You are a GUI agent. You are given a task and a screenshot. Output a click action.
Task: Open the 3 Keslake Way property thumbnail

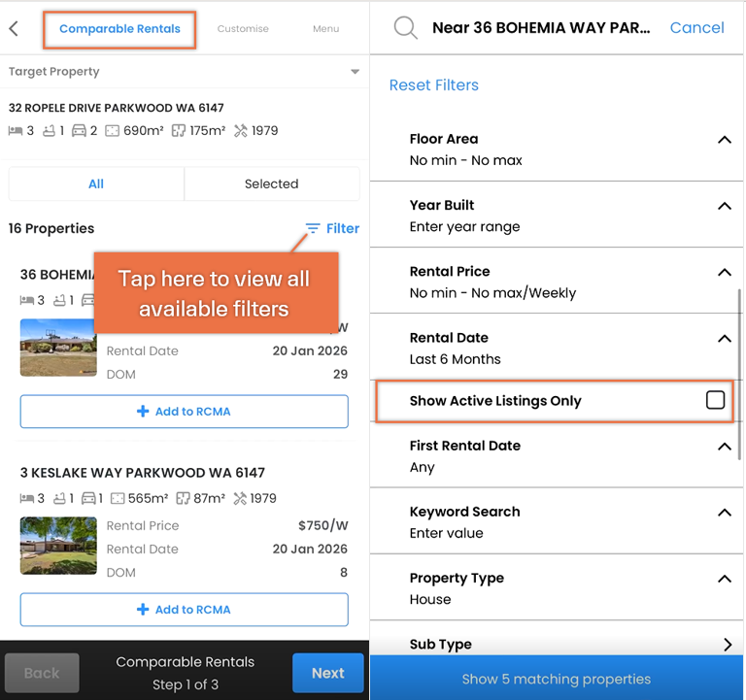pyautogui.click(x=58, y=546)
